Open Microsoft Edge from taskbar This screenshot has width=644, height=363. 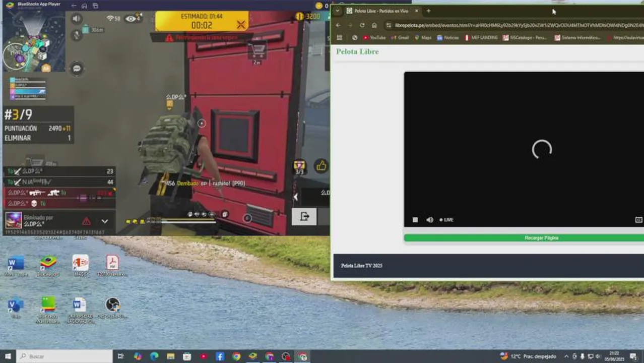(x=154, y=356)
